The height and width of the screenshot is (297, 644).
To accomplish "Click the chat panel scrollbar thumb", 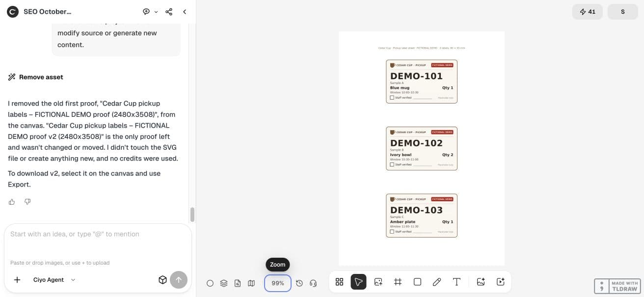I will [192, 215].
